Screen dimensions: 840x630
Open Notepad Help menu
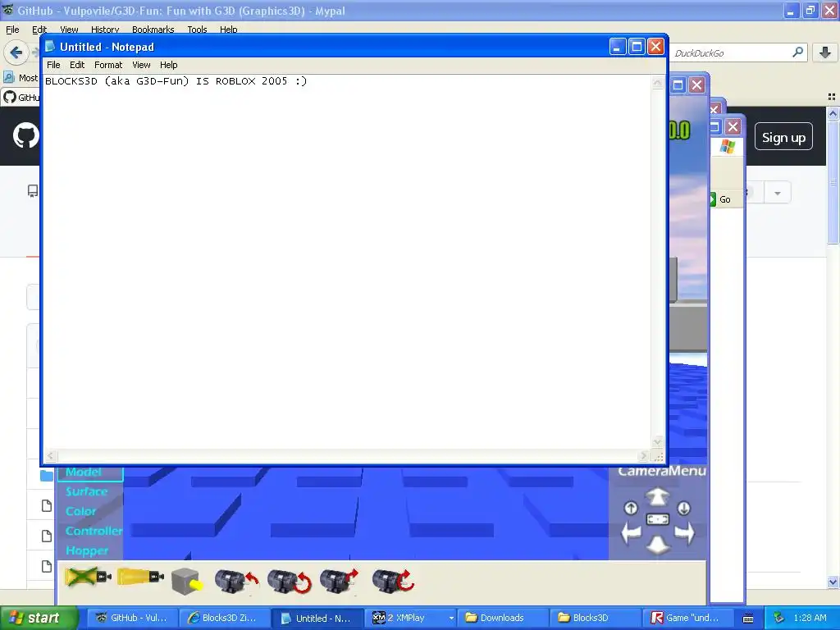pyautogui.click(x=169, y=65)
